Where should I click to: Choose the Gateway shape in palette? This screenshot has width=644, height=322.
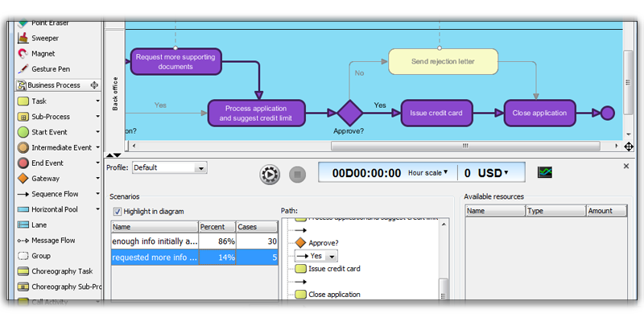click(x=58, y=179)
